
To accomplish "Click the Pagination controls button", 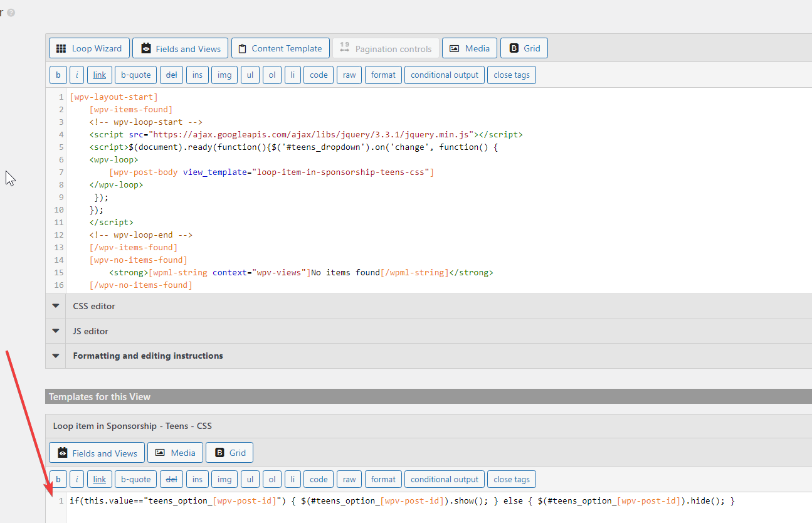I will coord(386,48).
